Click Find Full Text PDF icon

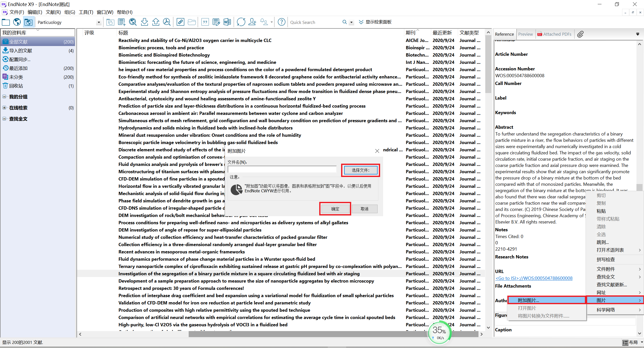pos(167,22)
